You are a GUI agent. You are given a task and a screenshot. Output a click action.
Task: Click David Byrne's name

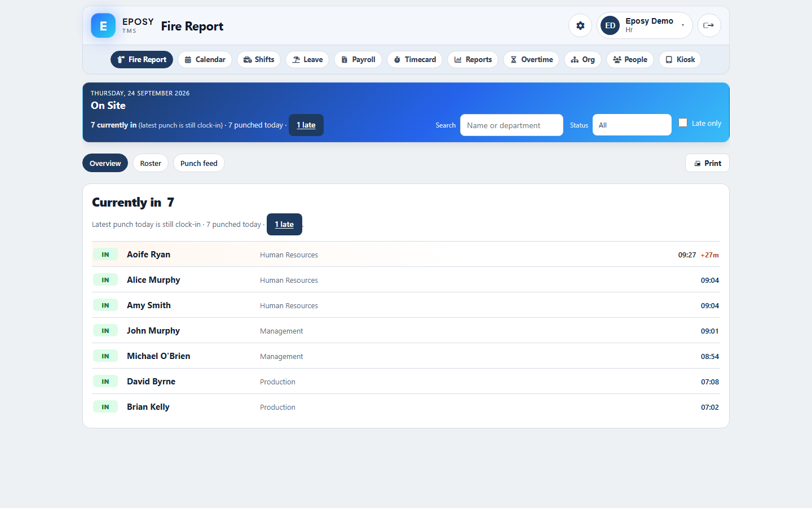151,382
